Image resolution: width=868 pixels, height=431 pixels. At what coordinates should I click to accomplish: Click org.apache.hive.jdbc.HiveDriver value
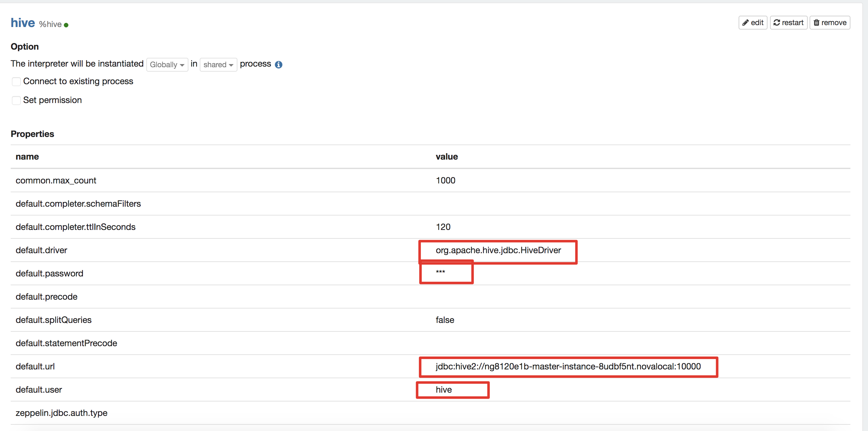tap(498, 250)
